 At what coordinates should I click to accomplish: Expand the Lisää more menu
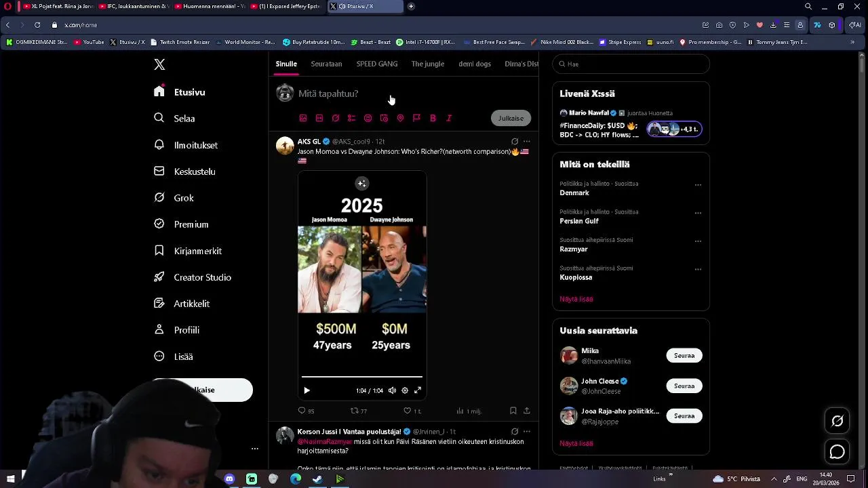(174, 357)
